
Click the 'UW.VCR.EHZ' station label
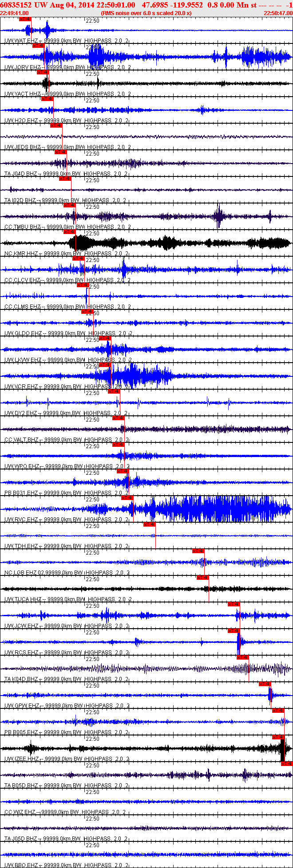click(21, 387)
